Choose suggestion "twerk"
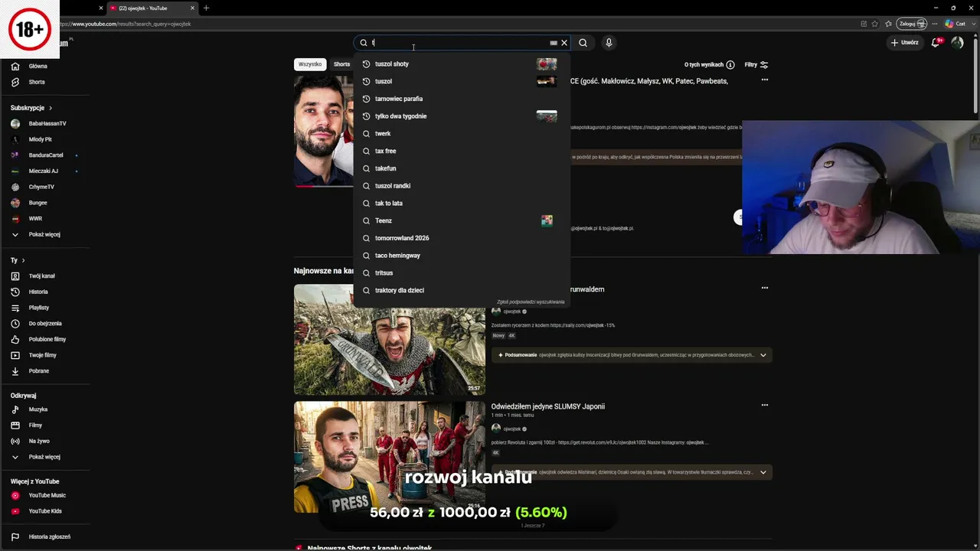Viewport: 980px width, 551px height. coord(462,133)
